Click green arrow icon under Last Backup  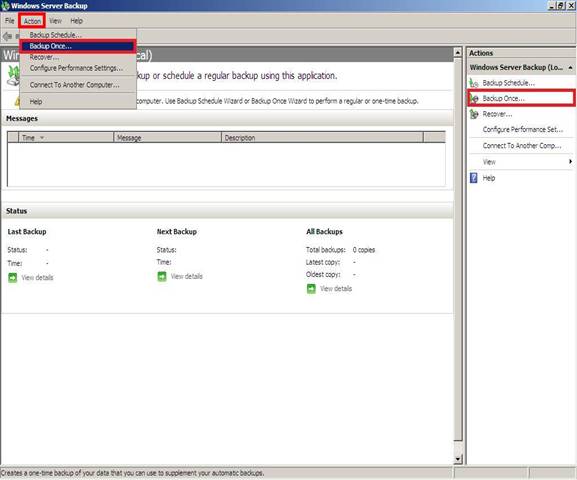(13, 278)
